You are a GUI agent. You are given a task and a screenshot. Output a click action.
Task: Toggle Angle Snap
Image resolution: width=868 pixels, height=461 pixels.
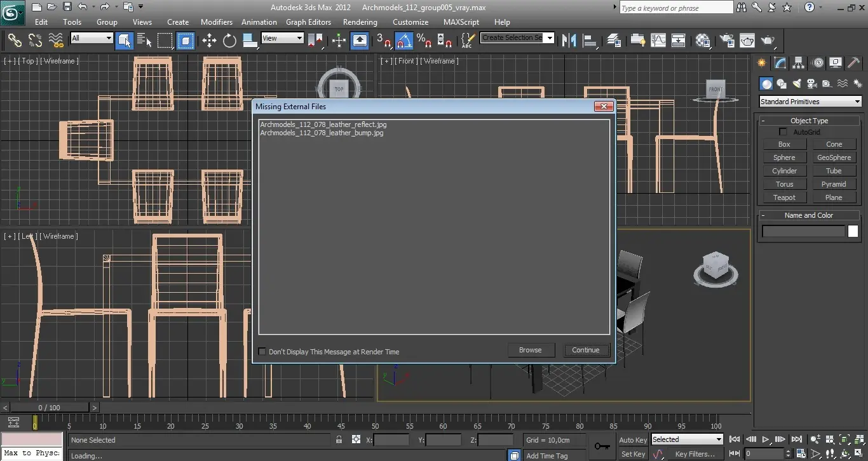pos(404,40)
